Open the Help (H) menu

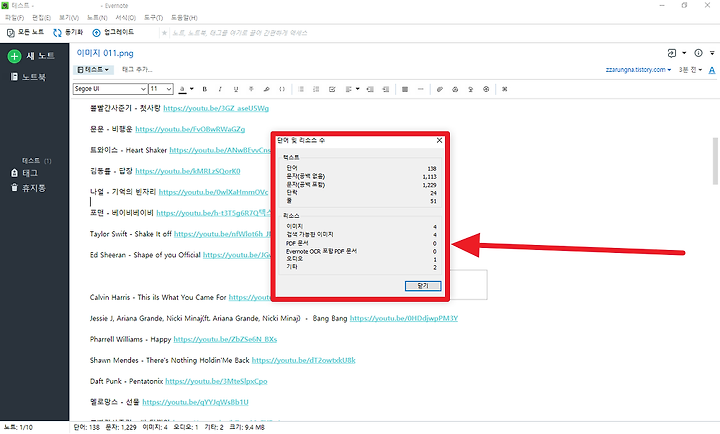pyautogui.click(x=184, y=18)
